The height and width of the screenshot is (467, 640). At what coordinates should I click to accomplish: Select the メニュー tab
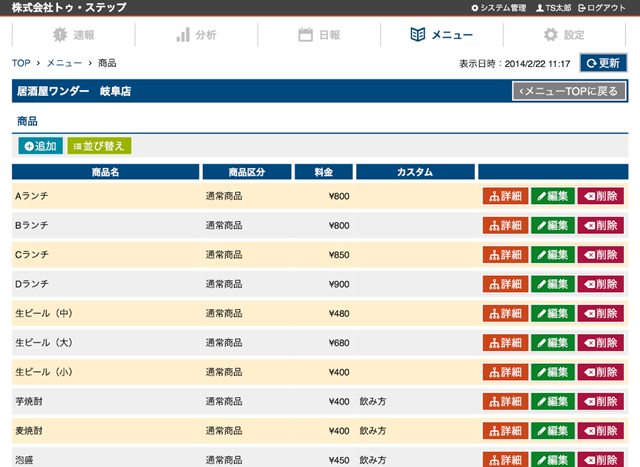point(441,35)
